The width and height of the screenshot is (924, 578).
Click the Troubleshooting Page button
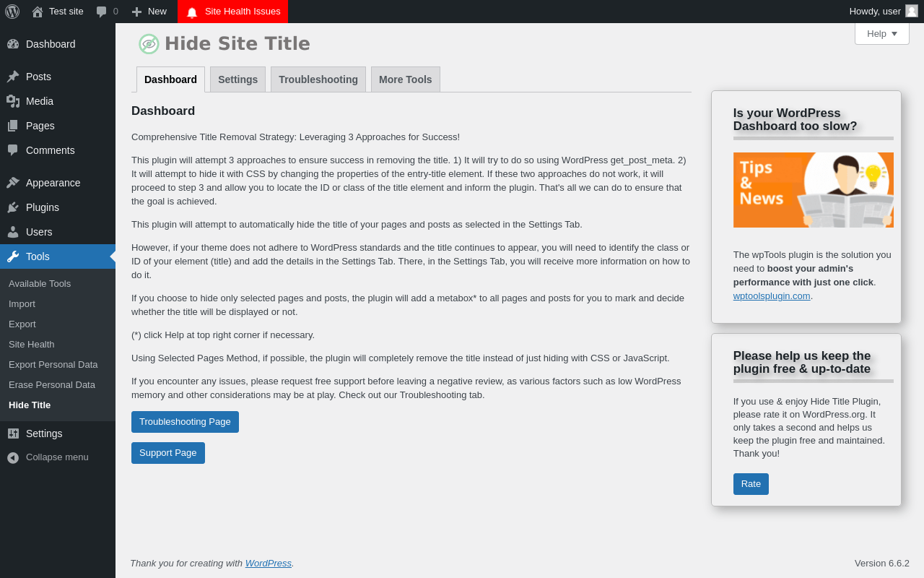185,422
